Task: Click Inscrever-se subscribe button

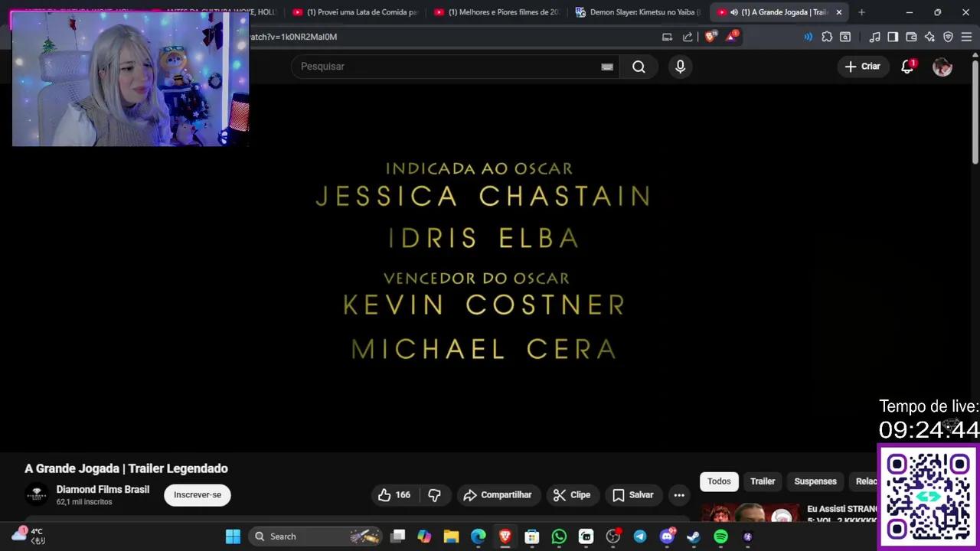Action: click(x=198, y=495)
